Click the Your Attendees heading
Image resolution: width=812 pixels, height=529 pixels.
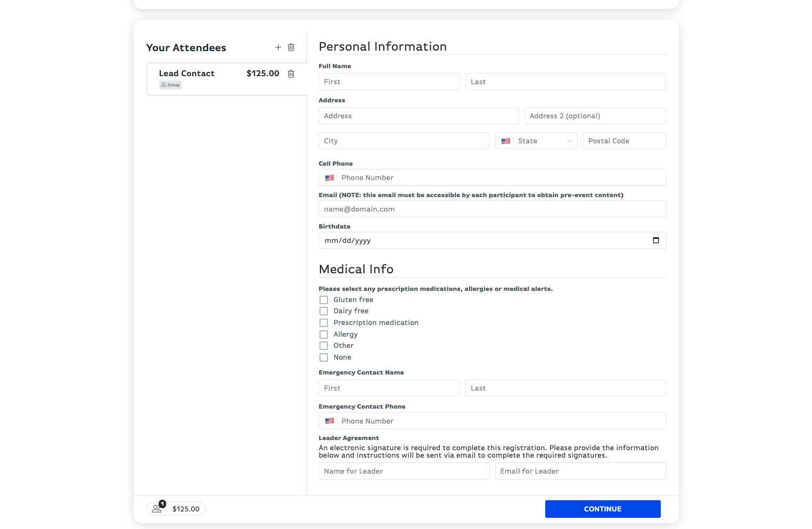tap(186, 48)
